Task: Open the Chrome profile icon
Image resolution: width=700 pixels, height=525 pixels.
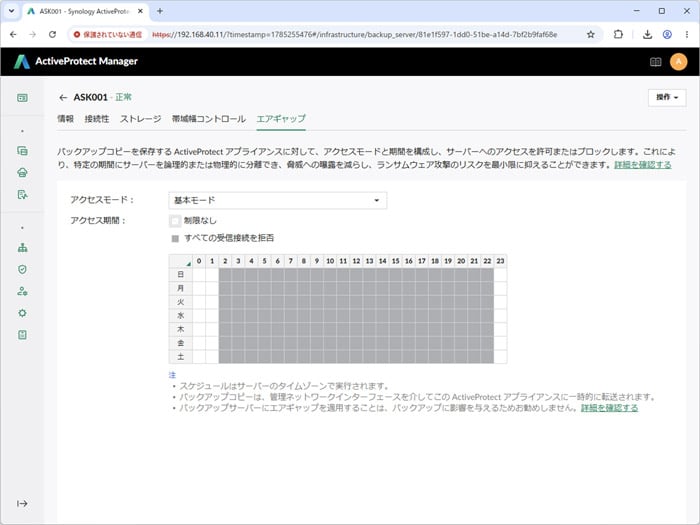Action: (667, 34)
